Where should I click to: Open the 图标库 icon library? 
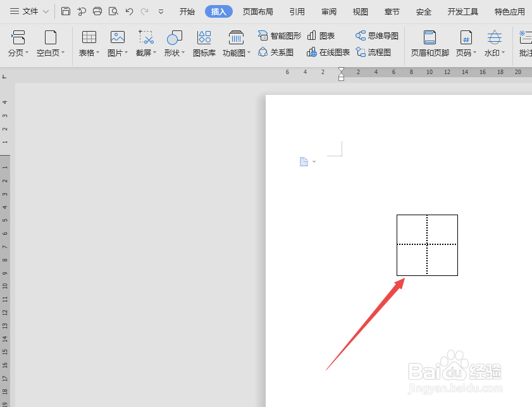pos(204,44)
